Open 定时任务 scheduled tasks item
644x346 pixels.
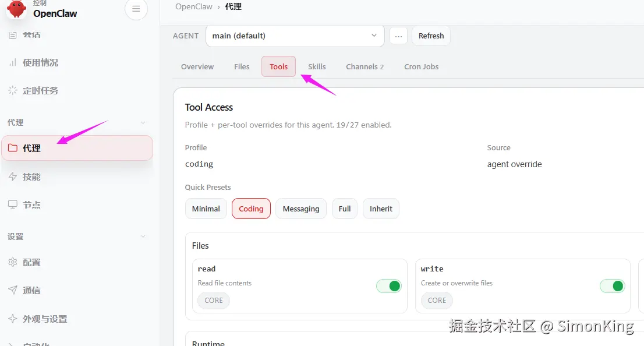tap(77, 90)
